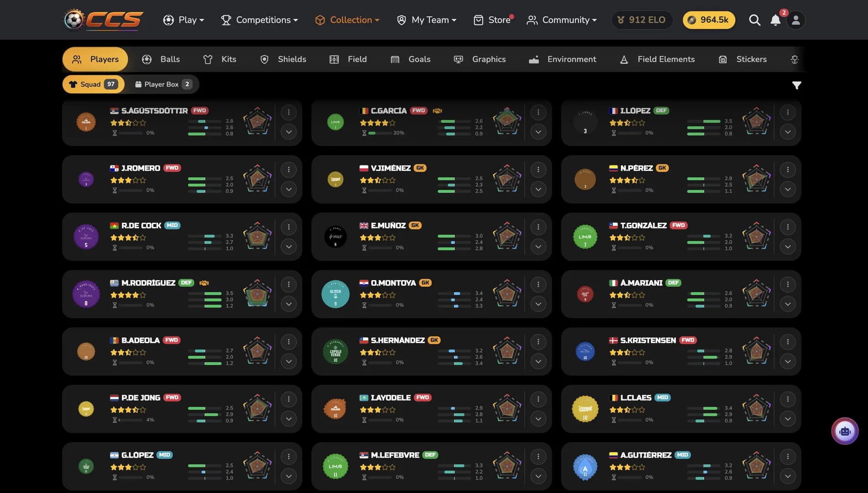The image size is (868, 493).
Task: Click the S.Hernández player name
Action: pos(398,341)
